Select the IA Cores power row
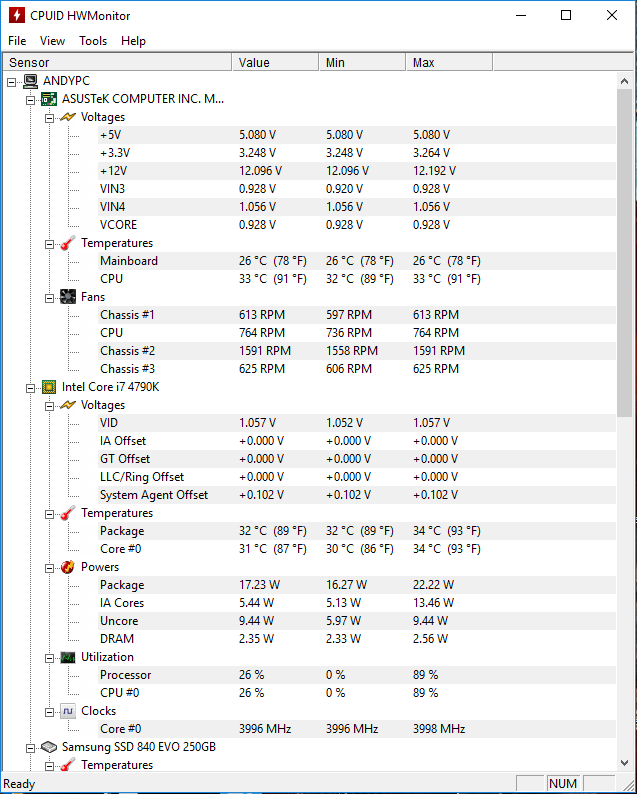This screenshot has height=794, width=637. 357,603
